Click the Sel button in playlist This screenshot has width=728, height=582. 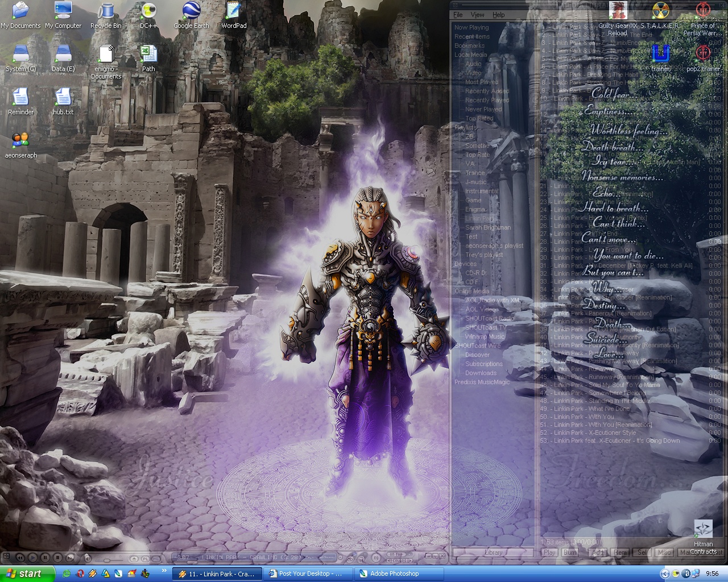(642, 552)
